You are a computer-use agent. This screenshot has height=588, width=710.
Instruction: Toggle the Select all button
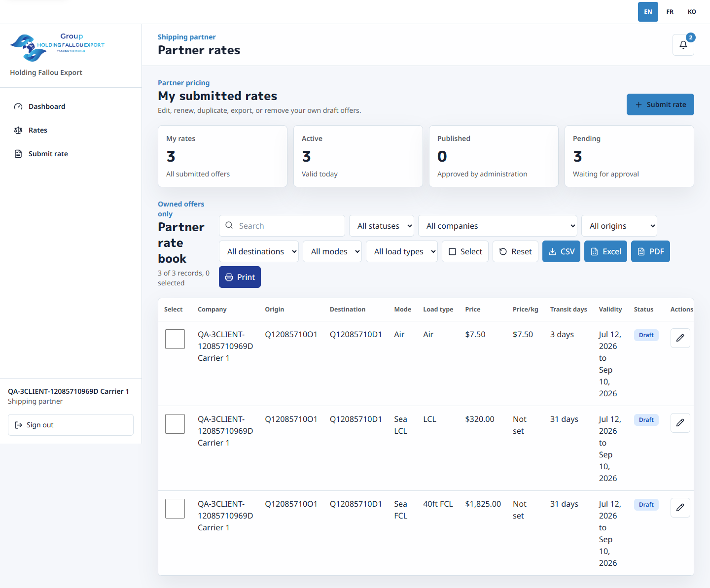tap(465, 251)
